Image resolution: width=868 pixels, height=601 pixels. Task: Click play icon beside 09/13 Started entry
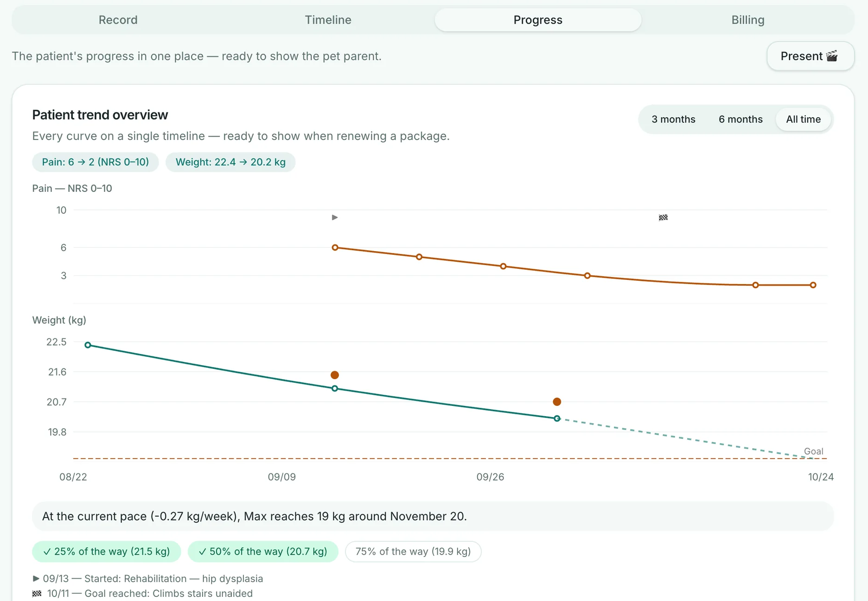tap(36, 578)
